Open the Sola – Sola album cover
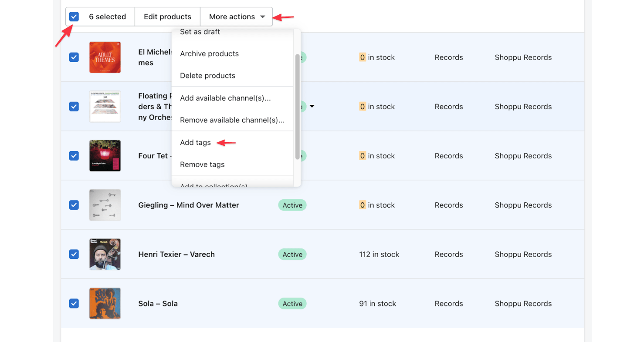644x342 pixels. pos(105,303)
